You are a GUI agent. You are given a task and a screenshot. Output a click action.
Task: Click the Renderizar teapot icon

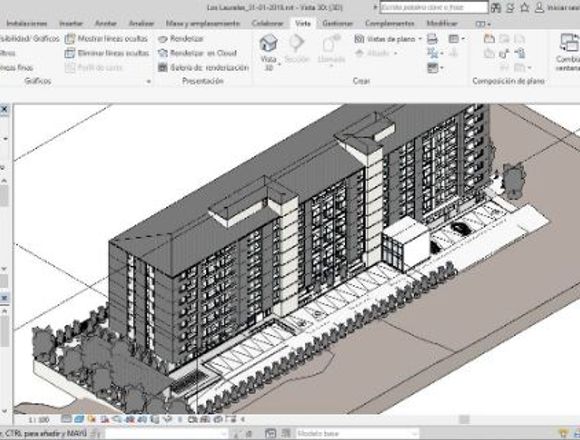[x=163, y=39]
